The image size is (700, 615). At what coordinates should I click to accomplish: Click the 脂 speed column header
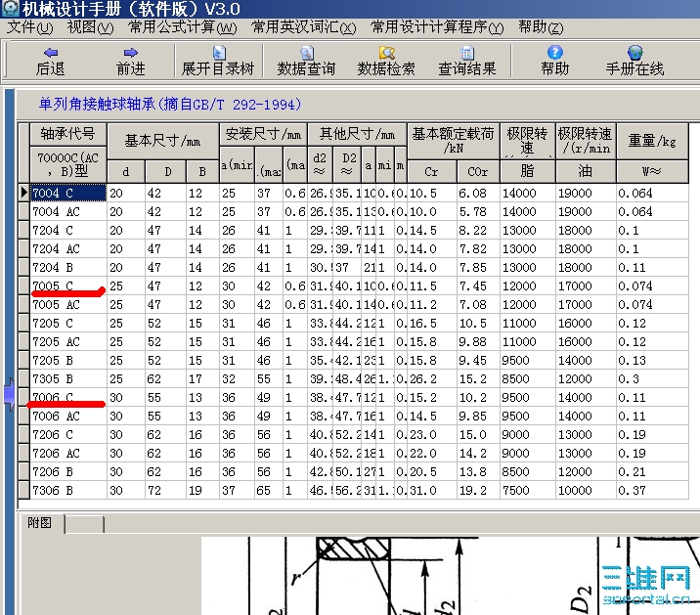point(527,171)
